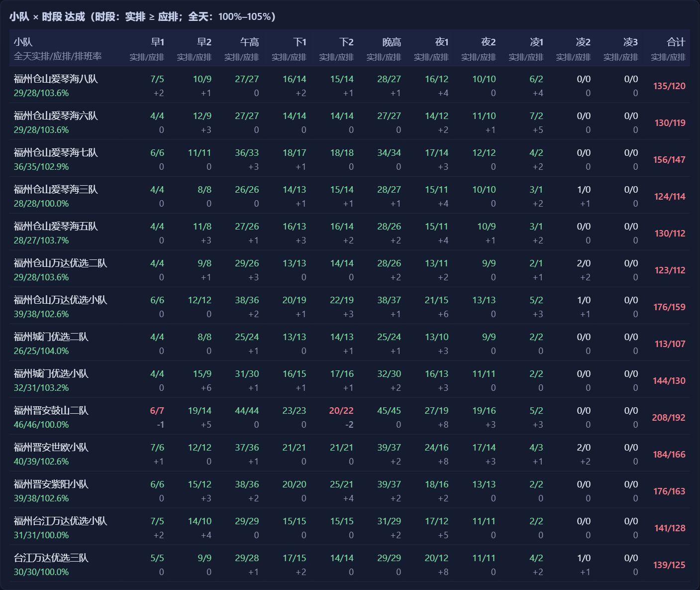This screenshot has width=700, height=590.
Task: Click the 凌3 column header
Action: [631, 42]
